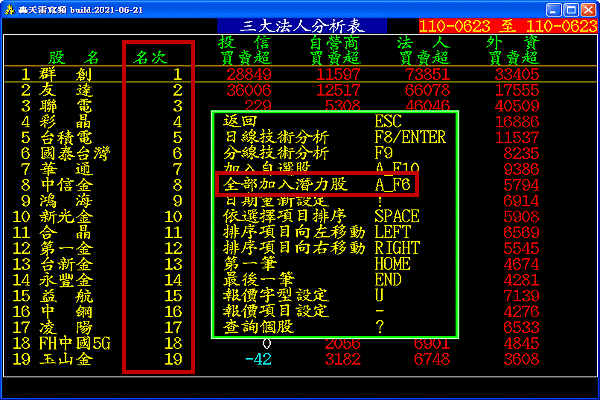Screen dimensions: 600x400
Task: Click 玉山金 法人 value 6748
Action: 432,359
